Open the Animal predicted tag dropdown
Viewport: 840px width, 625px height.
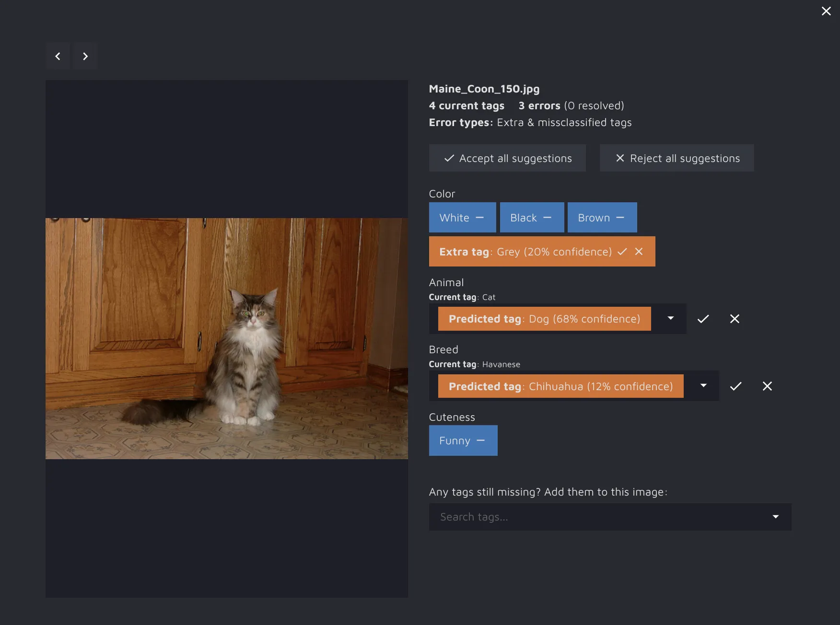tap(670, 319)
